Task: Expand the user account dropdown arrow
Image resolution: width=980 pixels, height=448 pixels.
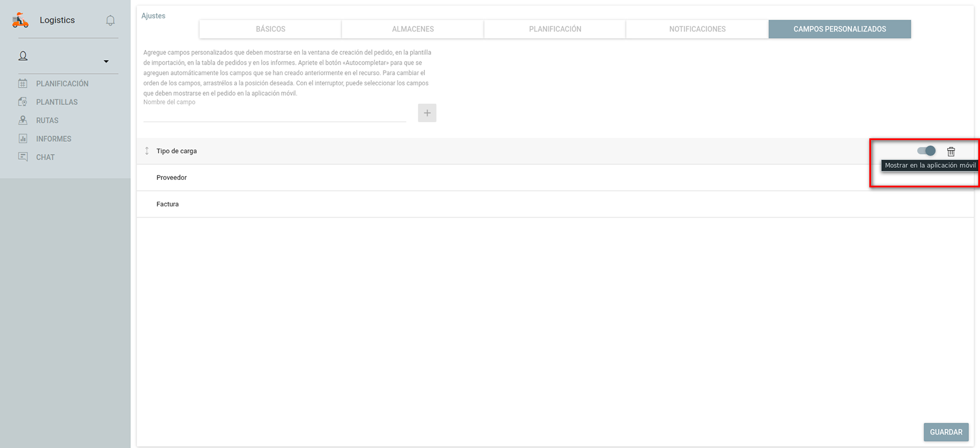Action: click(x=106, y=61)
